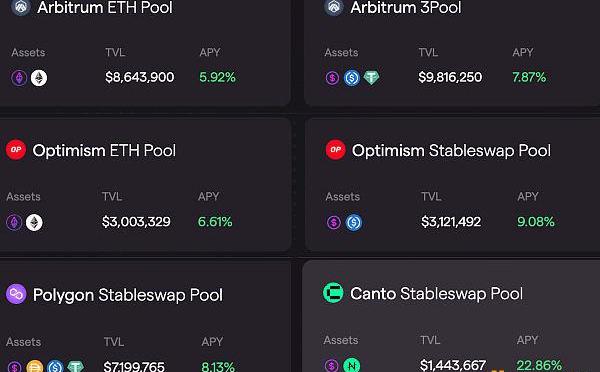Viewport: 600px width, 372px height.
Task: Click the white Ethereum asset icon in Optimism ETH Pool
Action: 34,222
